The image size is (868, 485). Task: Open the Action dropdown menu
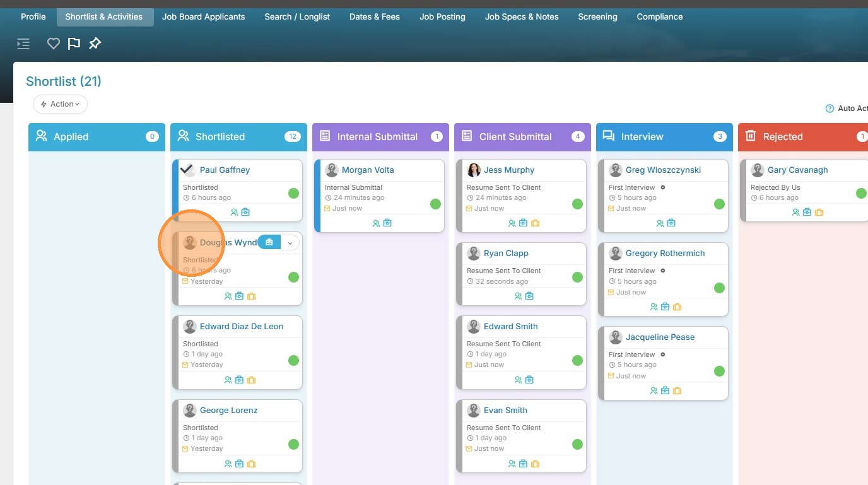(x=61, y=104)
